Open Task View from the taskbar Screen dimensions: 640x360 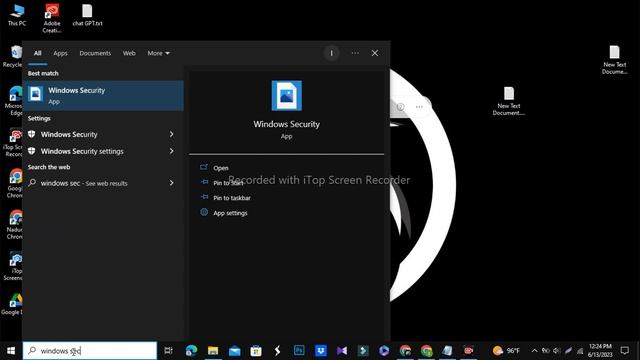(168, 351)
